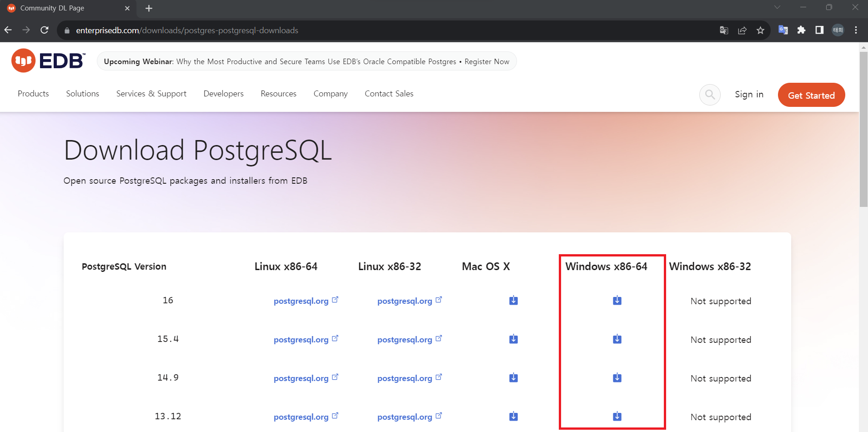Download PostgreSQL 13.12 for Mac OS X
The image size is (868, 432).
[x=513, y=417]
